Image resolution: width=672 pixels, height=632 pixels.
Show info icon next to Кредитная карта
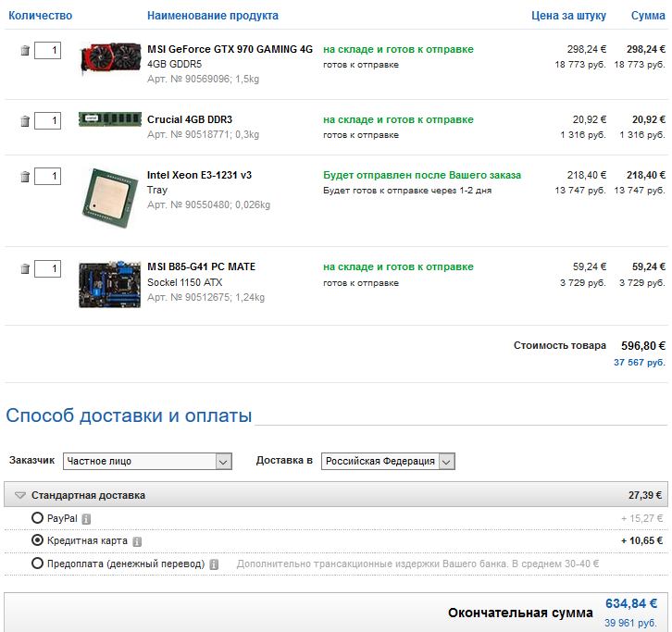tap(137, 541)
